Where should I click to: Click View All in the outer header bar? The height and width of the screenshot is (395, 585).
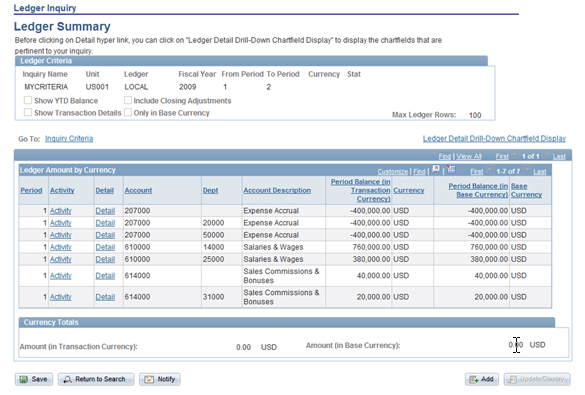click(x=469, y=156)
